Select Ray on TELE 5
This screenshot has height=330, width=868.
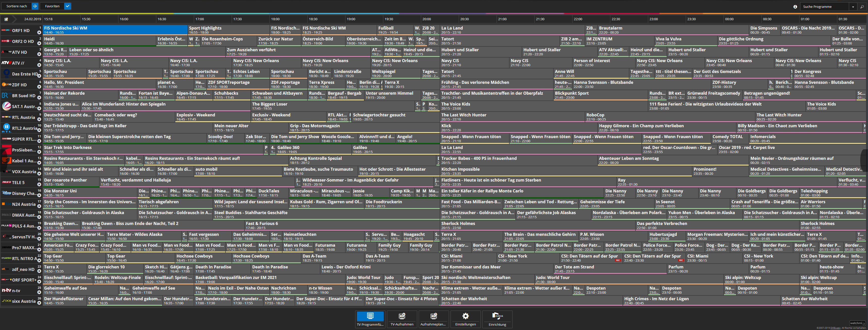tap(726, 182)
